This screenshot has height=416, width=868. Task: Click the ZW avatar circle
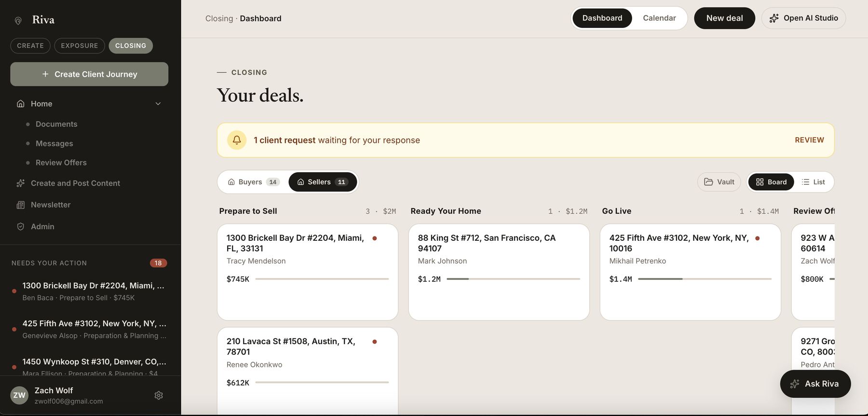[19, 395]
